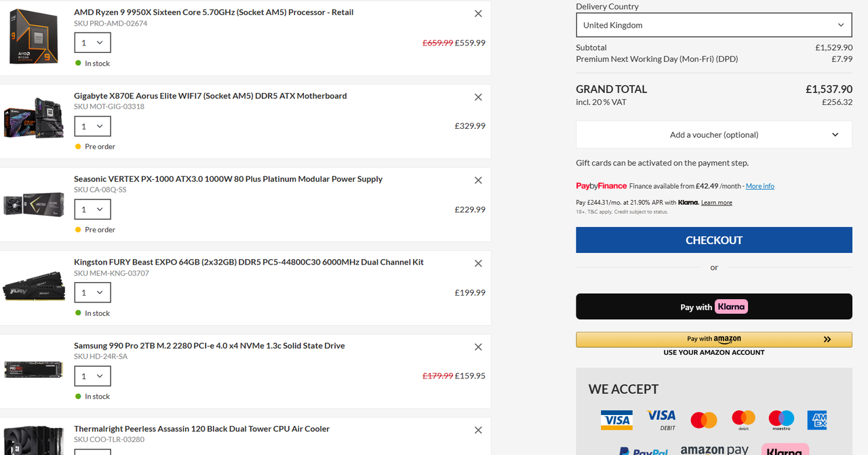Click the Kingston RAM price £199.99

click(470, 293)
